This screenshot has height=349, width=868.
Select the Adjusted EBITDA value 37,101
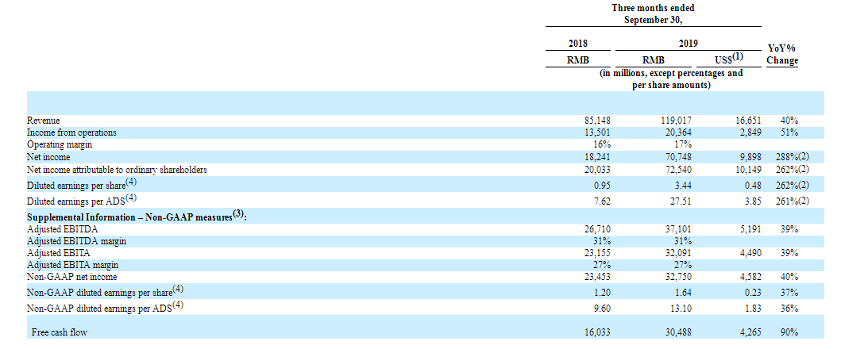click(679, 228)
